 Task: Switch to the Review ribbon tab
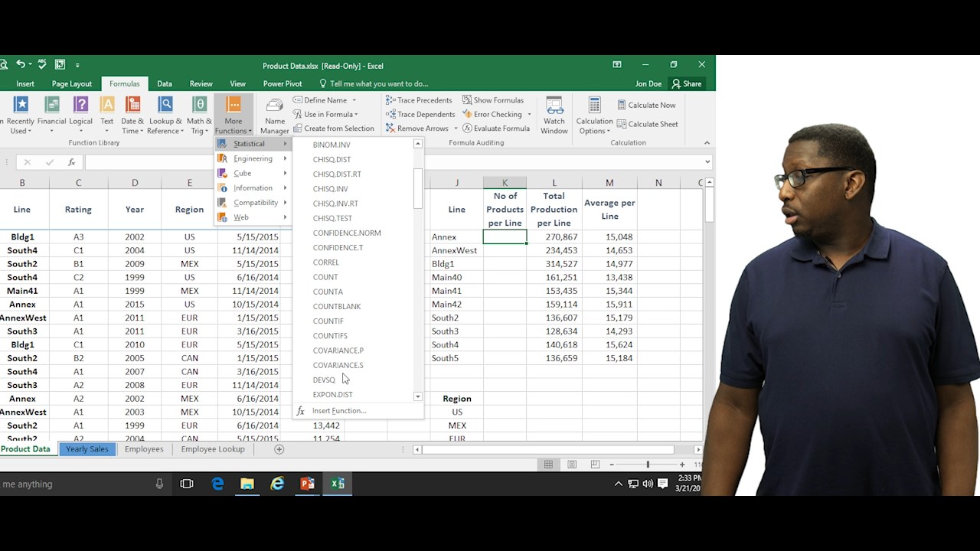201,83
